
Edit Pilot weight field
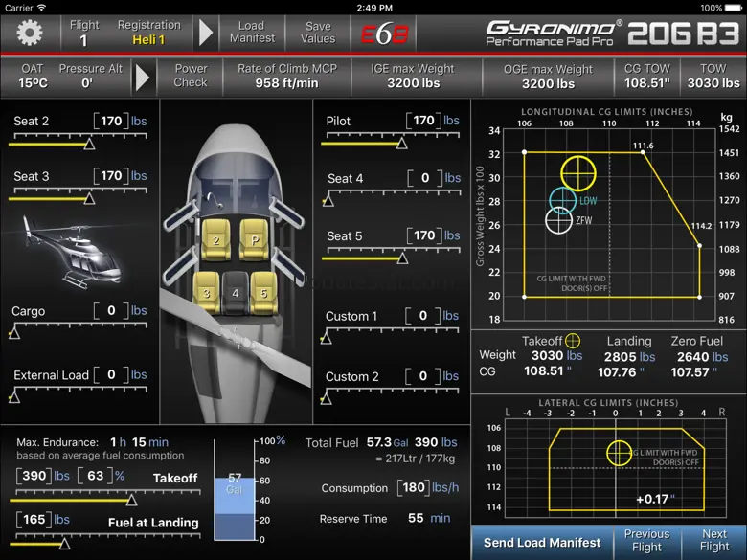(x=423, y=121)
